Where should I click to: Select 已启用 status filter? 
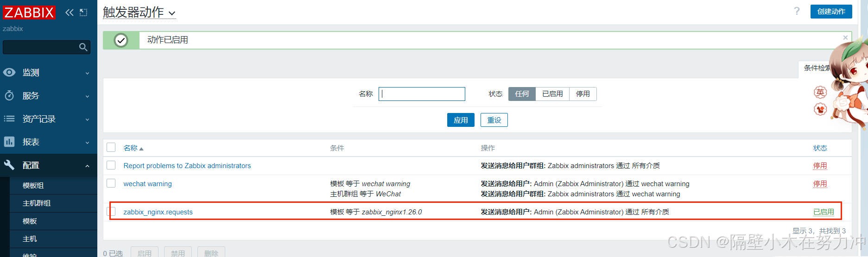552,94
